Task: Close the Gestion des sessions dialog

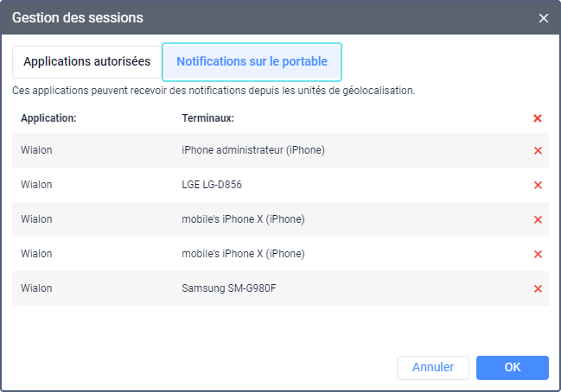Action: (x=544, y=18)
